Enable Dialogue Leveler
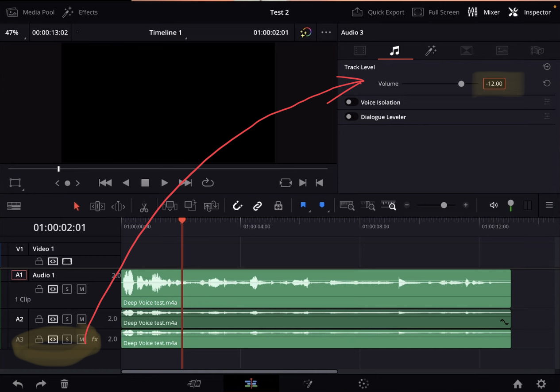This screenshot has width=560, height=392. pos(351,116)
